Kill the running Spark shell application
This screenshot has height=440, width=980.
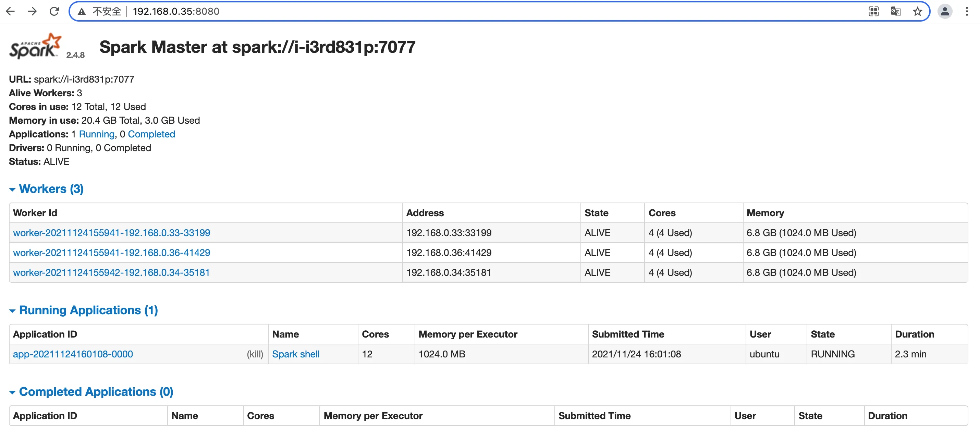pyautogui.click(x=255, y=354)
